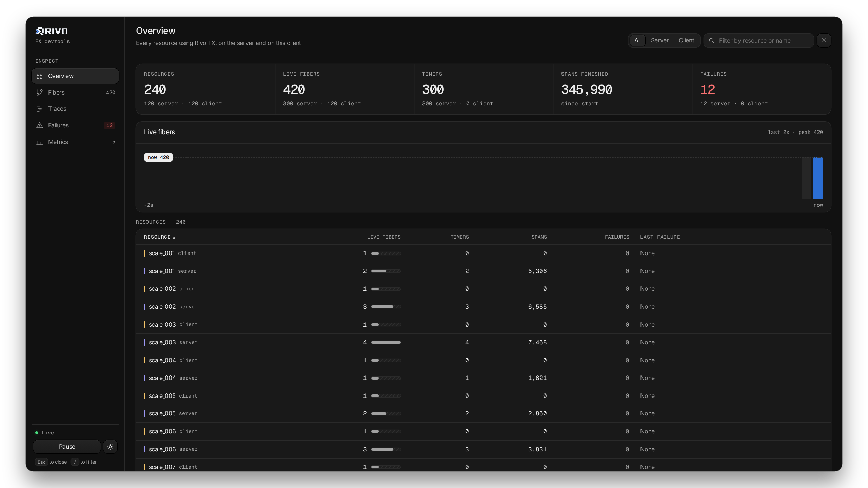Viewport: 868px width, 488px height.
Task: Open the Fibers page
Action: [x=75, y=93]
